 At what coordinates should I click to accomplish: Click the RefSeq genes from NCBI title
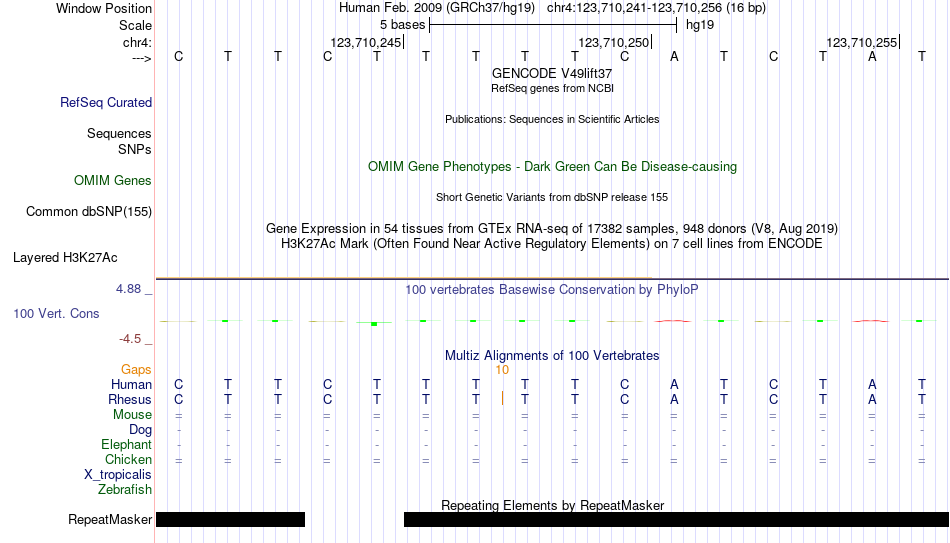point(552,88)
